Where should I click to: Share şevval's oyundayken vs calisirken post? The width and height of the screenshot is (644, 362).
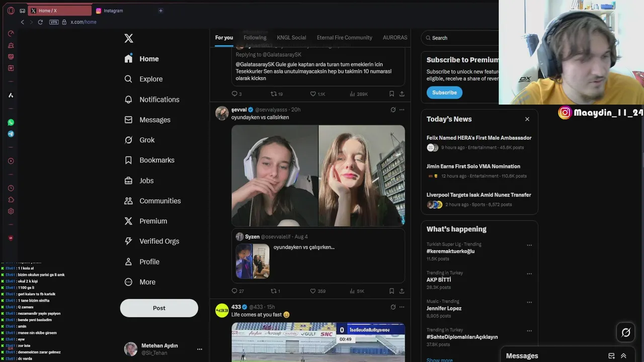click(x=401, y=291)
